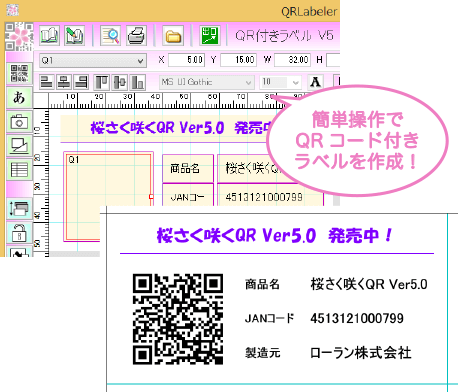Click the align horizontal centers icon

[64, 82]
